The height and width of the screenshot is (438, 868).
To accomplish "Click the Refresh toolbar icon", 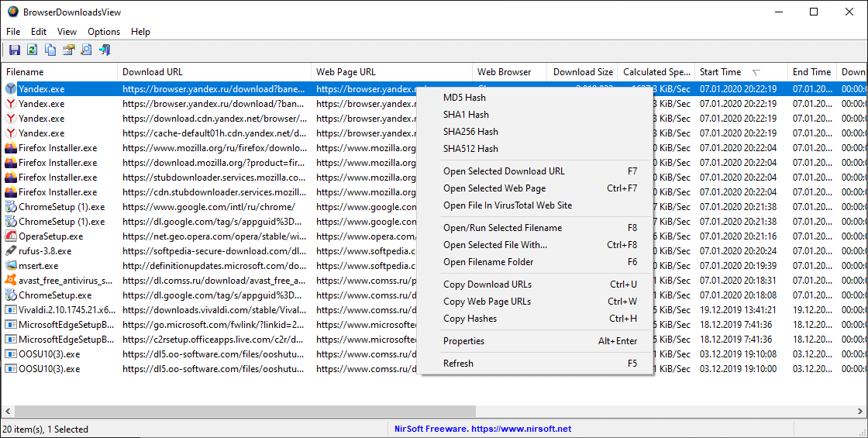I will point(32,50).
